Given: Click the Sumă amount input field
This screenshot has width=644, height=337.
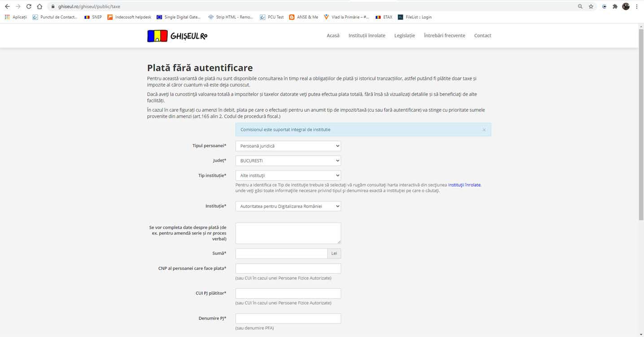Looking at the screenshot, I should tap(281, 254).
